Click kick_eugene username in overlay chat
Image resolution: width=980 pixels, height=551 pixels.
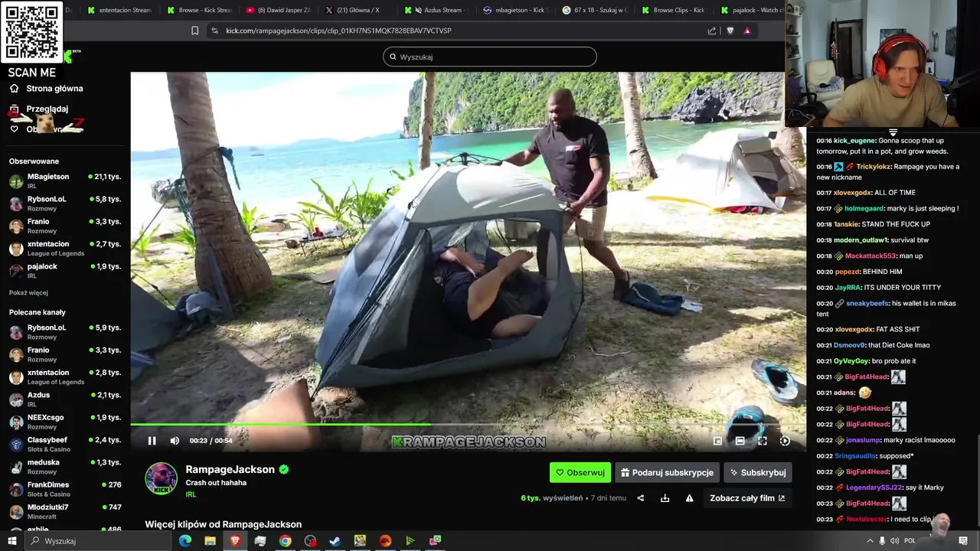(854, 141)
